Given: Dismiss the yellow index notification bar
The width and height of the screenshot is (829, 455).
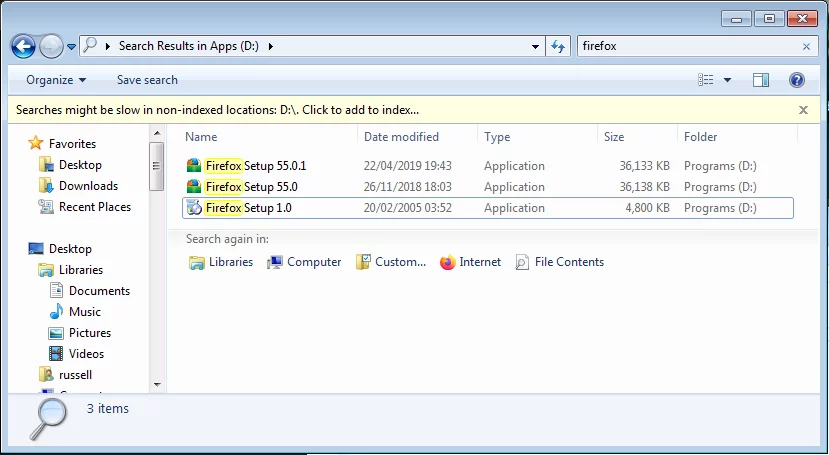Looking at the screenshot, I should tap(803, 110).
